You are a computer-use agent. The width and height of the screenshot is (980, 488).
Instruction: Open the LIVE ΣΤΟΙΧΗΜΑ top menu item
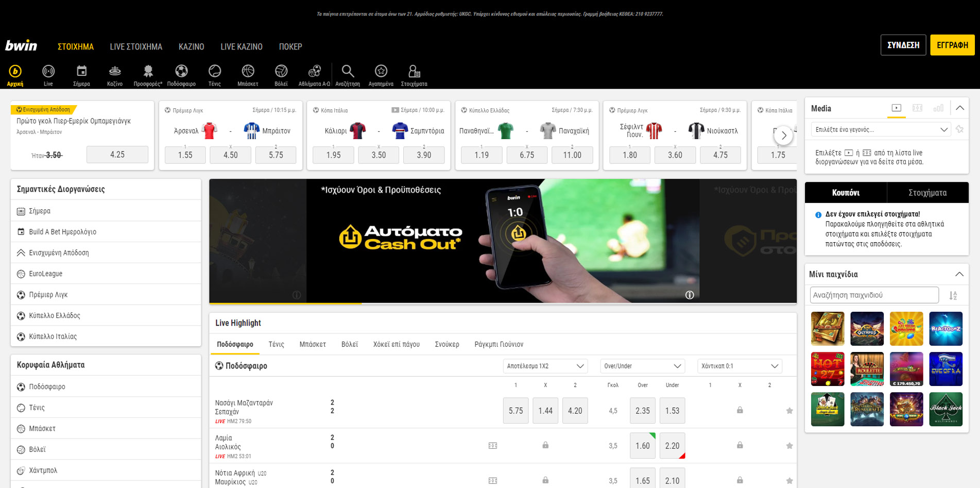click(136, 46)
